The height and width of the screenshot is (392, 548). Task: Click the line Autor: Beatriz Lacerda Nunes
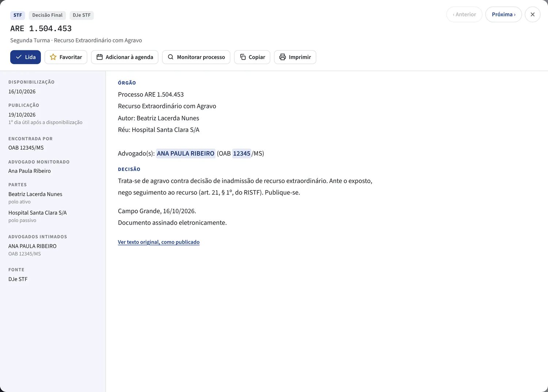pyautogui.click(x=159, y=118)
